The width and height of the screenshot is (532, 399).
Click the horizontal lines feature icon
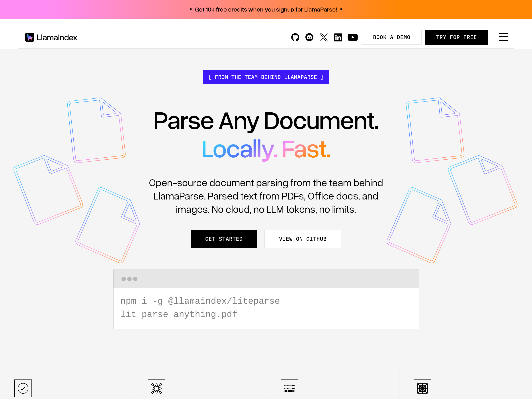(289, 388)
